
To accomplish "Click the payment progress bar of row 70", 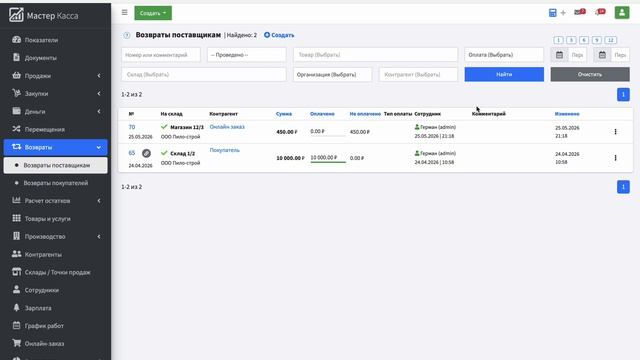I will point(328,136).
